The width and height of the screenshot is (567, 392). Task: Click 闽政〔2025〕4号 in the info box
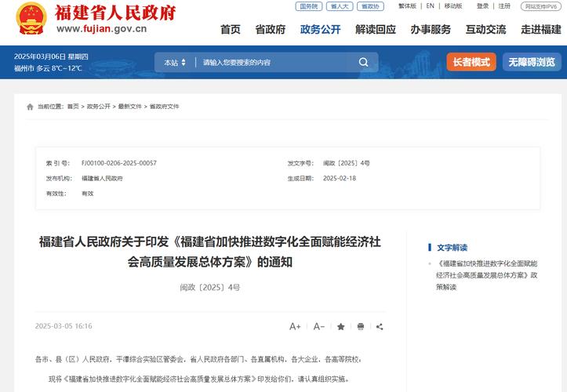pos(347,163)
